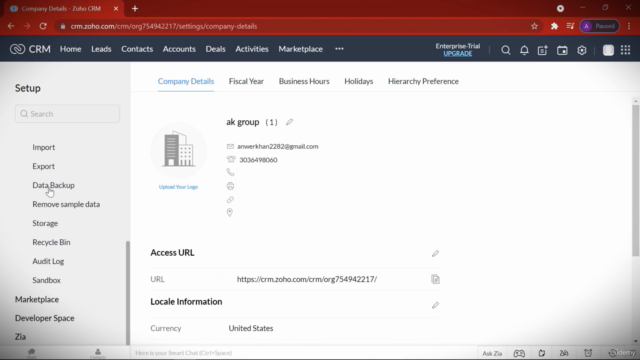The image size is (640, 360).
Task: Open Leads module
Action: click(101, 49)
